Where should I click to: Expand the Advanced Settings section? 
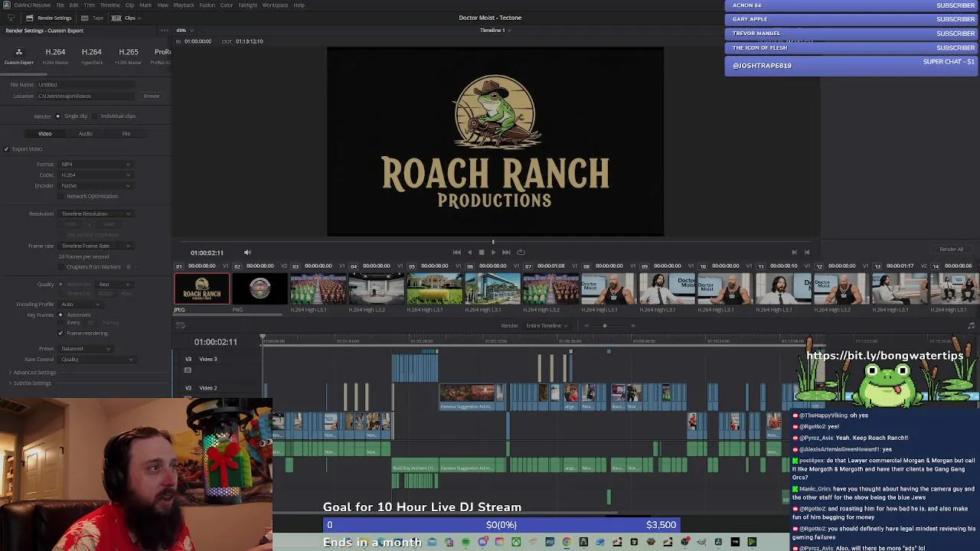pyautogui.click(x=34, y=373)
